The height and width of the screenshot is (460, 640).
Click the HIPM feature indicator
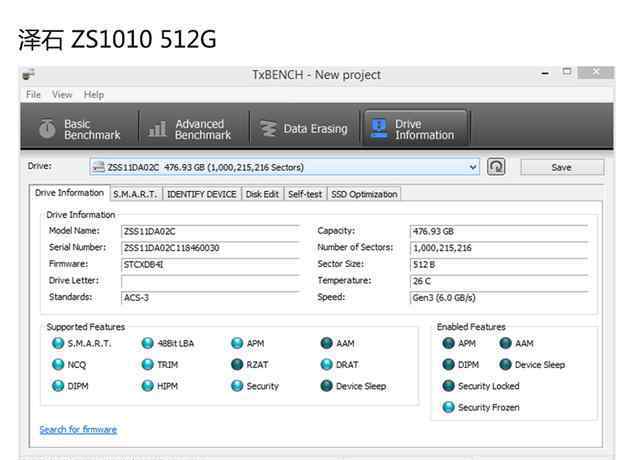(147, 386)
